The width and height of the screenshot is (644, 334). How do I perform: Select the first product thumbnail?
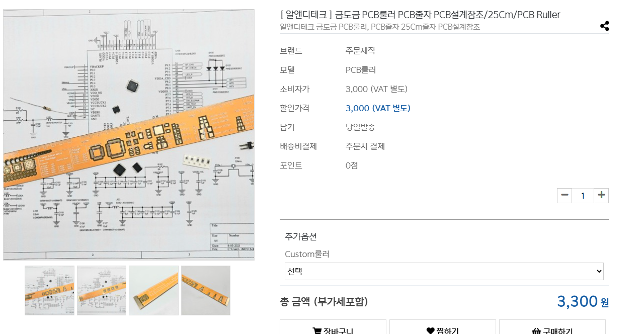(x=50, y=291)
